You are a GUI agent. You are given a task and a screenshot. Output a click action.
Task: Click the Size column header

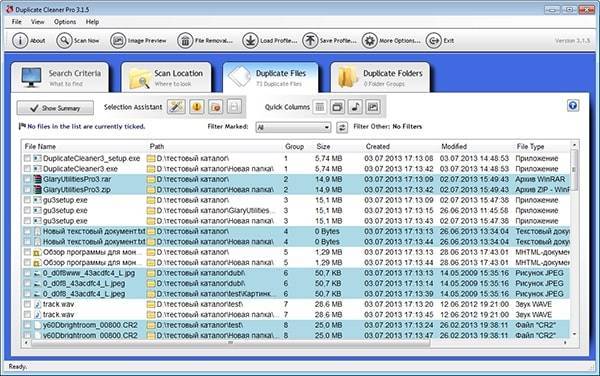click(323, 146)
